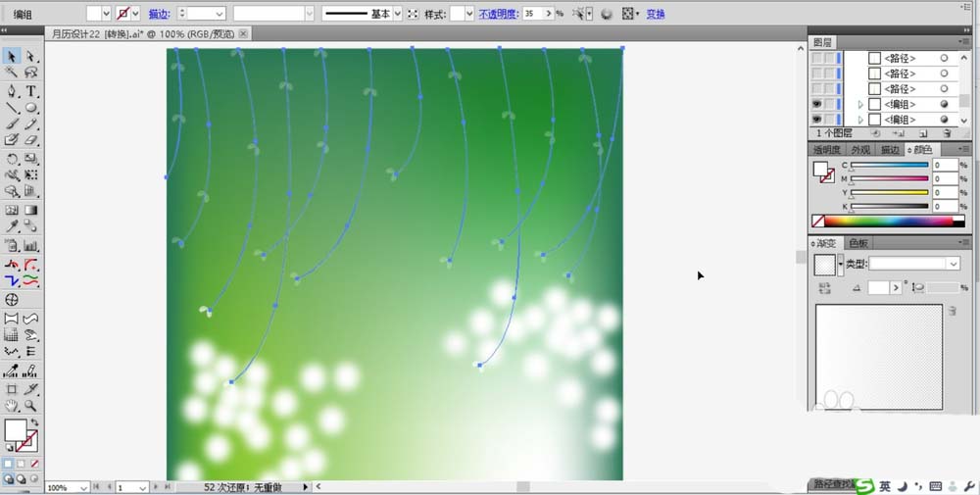Select the Line Segment tool
Image resolution: width=980 pixels, height=495 pixels.
click(x=11, y=108)
